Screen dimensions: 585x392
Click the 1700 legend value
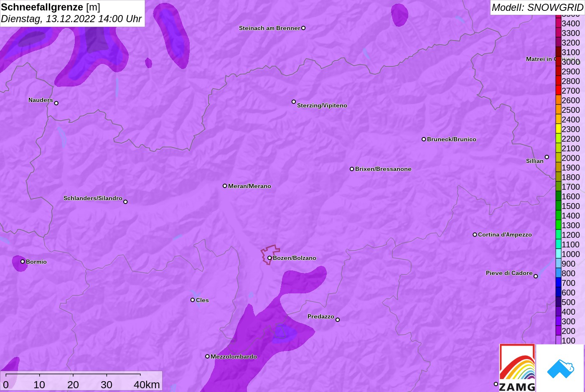[x=571, y=187]
